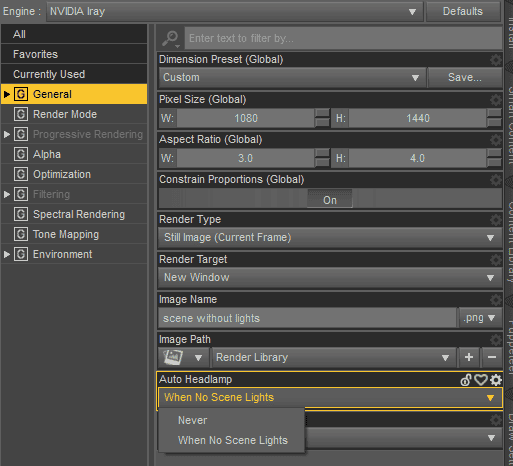The image size is (513, 466).
Task: Open Image Name gear options
Action: point(496,300)
